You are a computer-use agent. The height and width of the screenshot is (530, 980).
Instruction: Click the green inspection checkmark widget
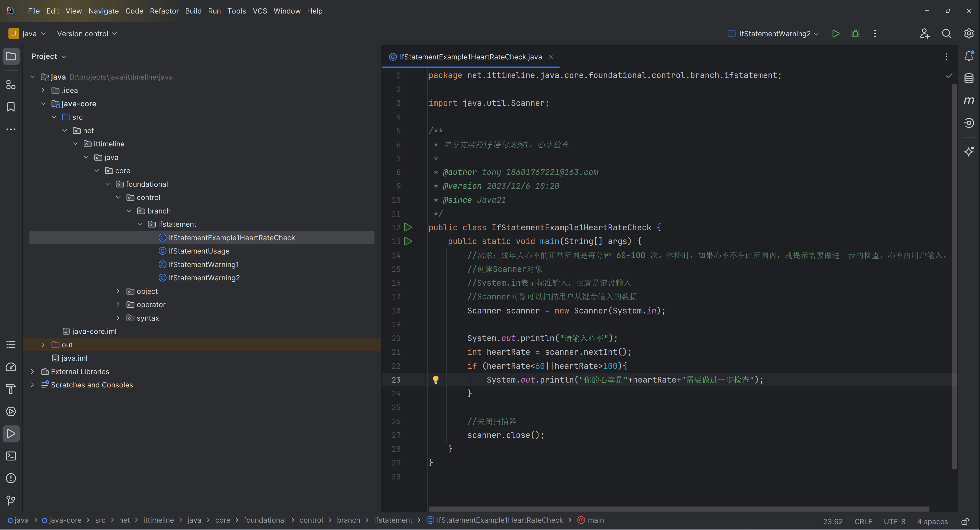949,76
